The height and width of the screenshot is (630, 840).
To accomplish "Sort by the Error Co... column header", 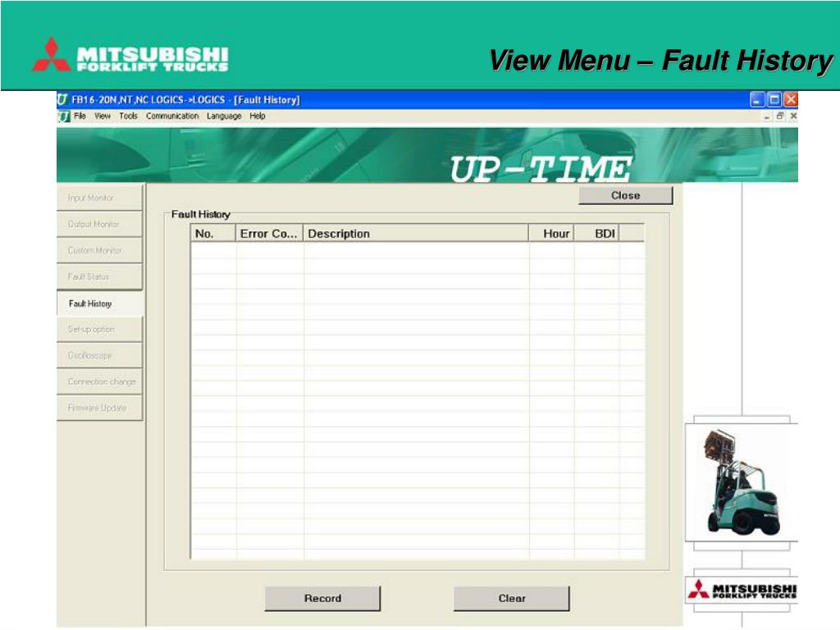I will point(269,234).
